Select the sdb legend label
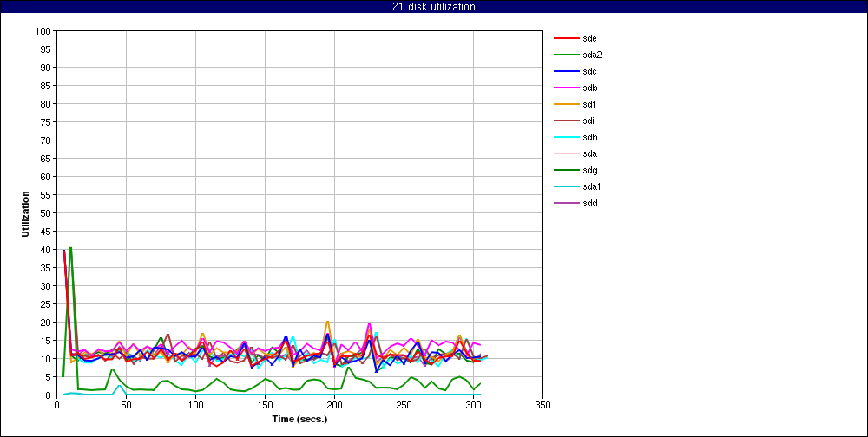868x437 pixels. coord(589,88)
